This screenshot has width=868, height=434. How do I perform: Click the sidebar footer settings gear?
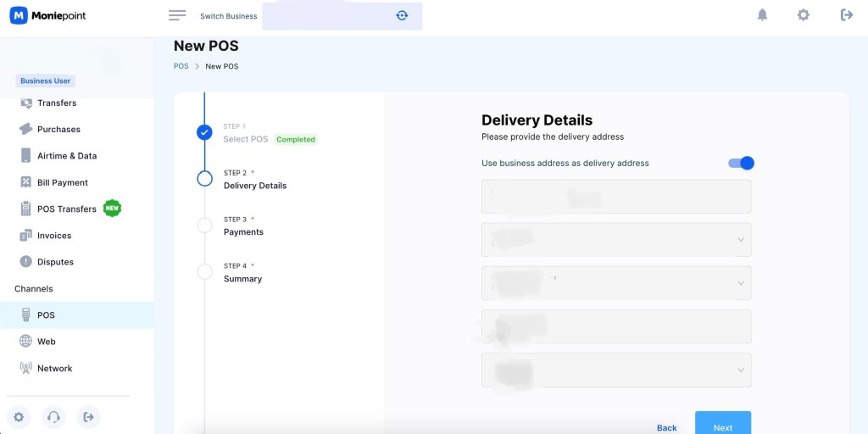(x=19, y=417)
